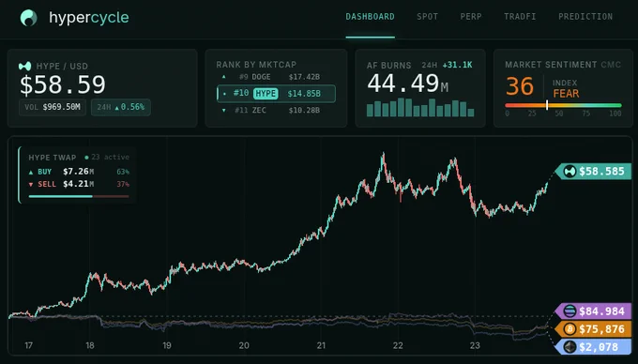Click the 23 active indicator dot

[x=86, y=157]
